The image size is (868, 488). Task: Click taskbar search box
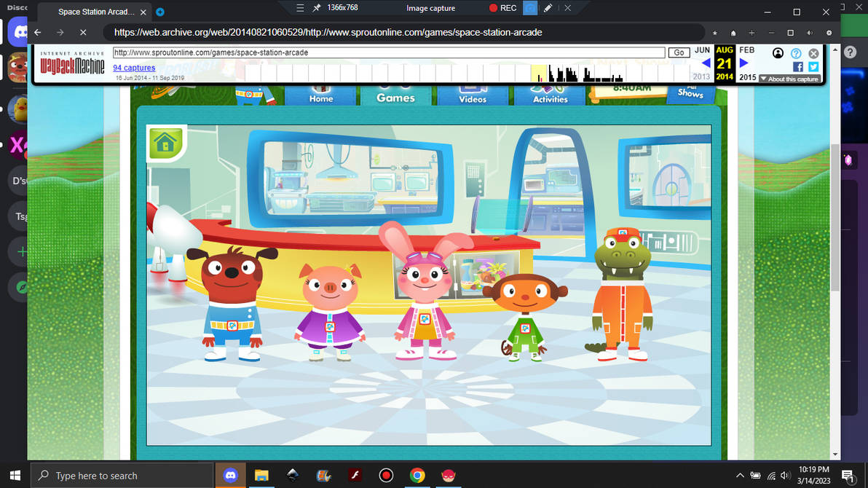coord(122,476)
